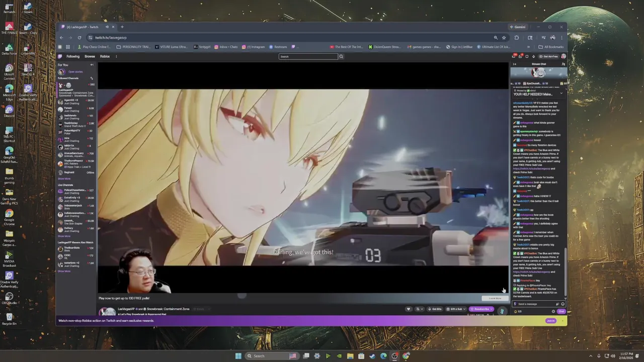This screenshot has width=644, height=362.
Task: Open Discord desktop icon
Action: click(x=9, y=111)
